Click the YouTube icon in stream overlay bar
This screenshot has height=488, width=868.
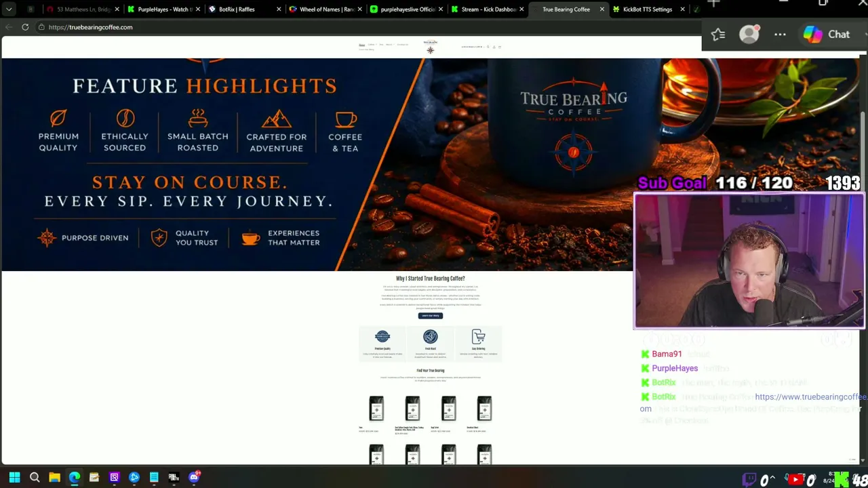[x=795, y=480]
